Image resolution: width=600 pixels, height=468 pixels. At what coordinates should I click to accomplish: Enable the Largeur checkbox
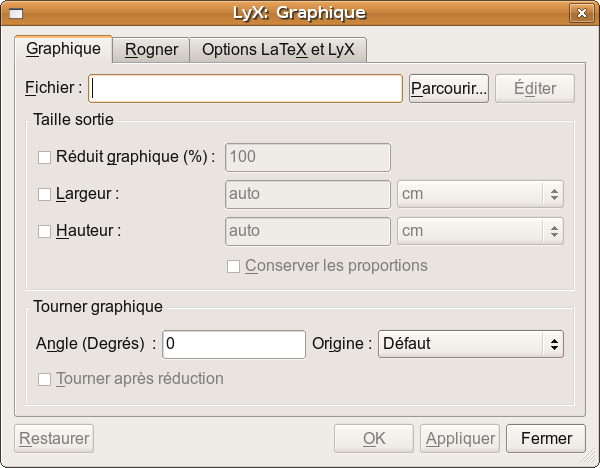44,194
